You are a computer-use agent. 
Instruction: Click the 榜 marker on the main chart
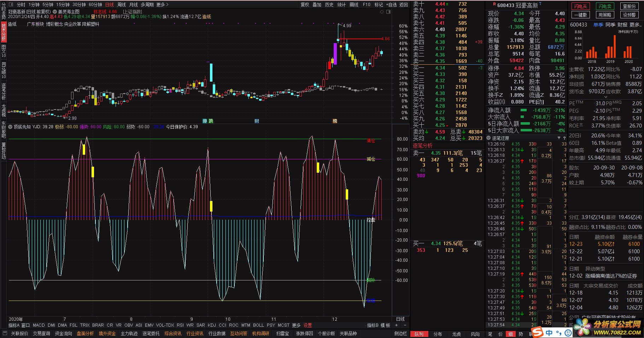(335, 121)
